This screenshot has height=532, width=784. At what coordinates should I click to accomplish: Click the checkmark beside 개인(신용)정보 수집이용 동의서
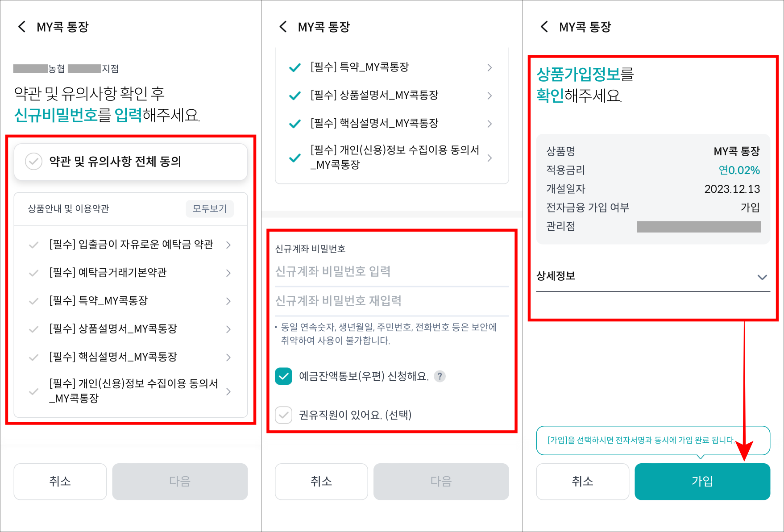click(x=294, y=158)
